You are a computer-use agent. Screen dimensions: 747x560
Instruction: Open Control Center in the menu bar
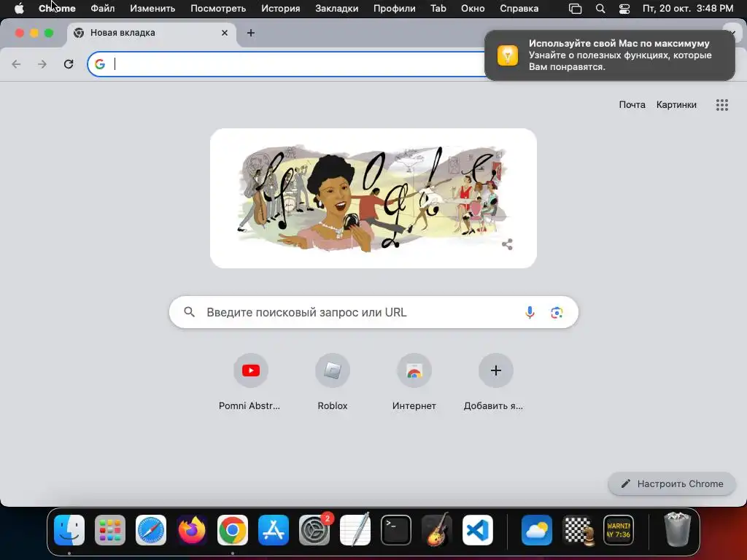(x=624, y=9)
